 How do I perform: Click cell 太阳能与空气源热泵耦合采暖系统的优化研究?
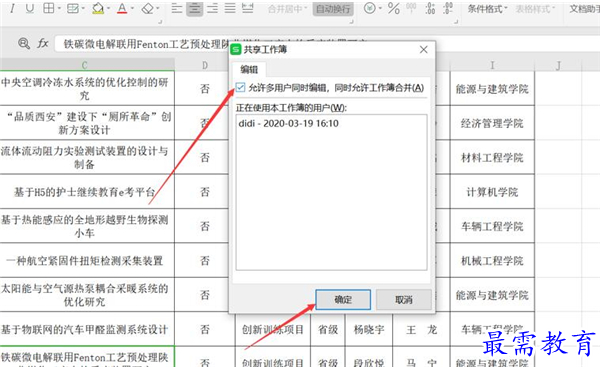click(x=87, y=295)
